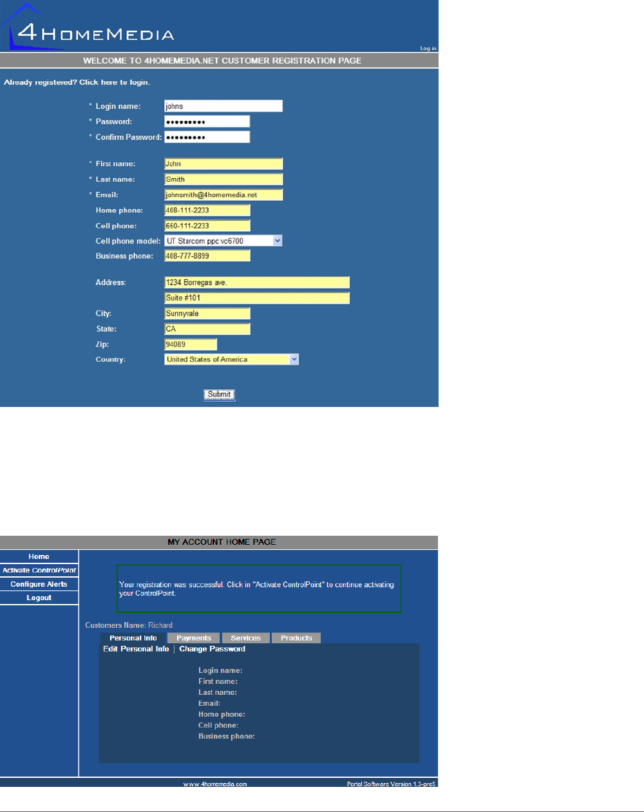Click the State field containing CA

tap(207, 329)
